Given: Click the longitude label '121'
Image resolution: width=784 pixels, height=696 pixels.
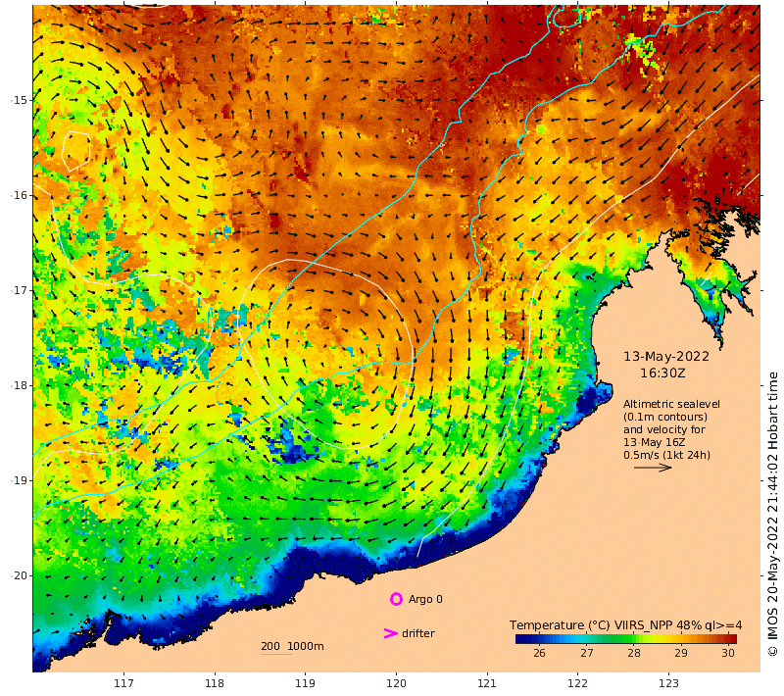Looking at the screenshot, I should [487, 683].
